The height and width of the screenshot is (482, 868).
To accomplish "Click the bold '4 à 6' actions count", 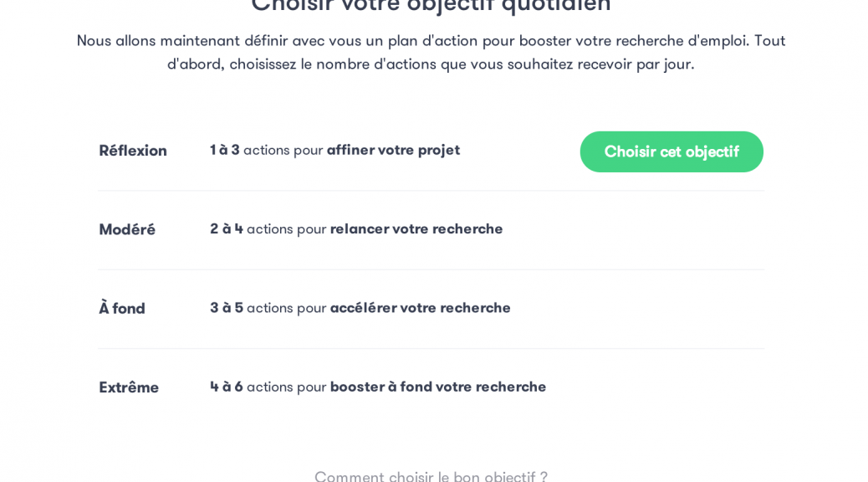I will [x=226, y=386].
